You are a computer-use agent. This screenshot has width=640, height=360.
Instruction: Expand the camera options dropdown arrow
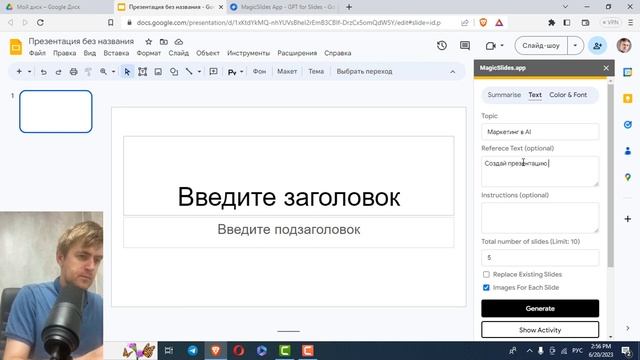(x=502, y=46)
